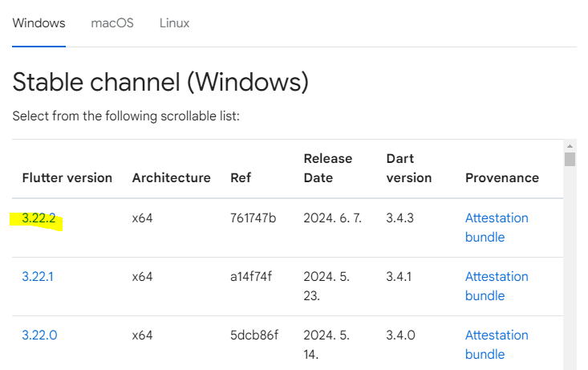Click the release date 2024. 5. 14.
This screenshot has height=370, width=588.
[326, 344]
